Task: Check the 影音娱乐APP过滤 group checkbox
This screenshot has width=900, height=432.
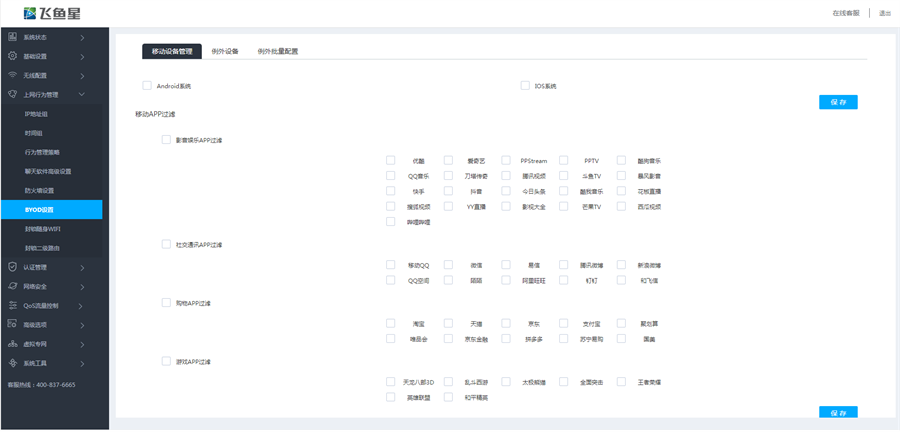Action: (166, 139)
